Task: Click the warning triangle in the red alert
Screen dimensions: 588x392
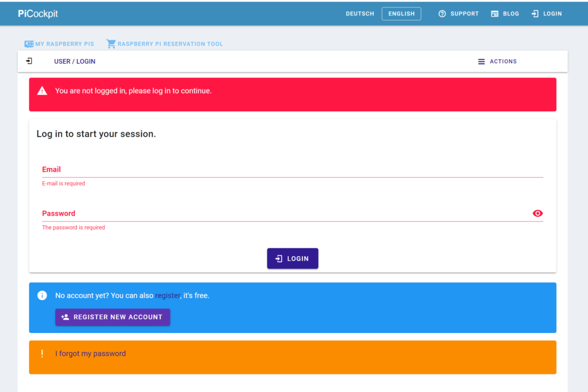Action: coord(42,91)
